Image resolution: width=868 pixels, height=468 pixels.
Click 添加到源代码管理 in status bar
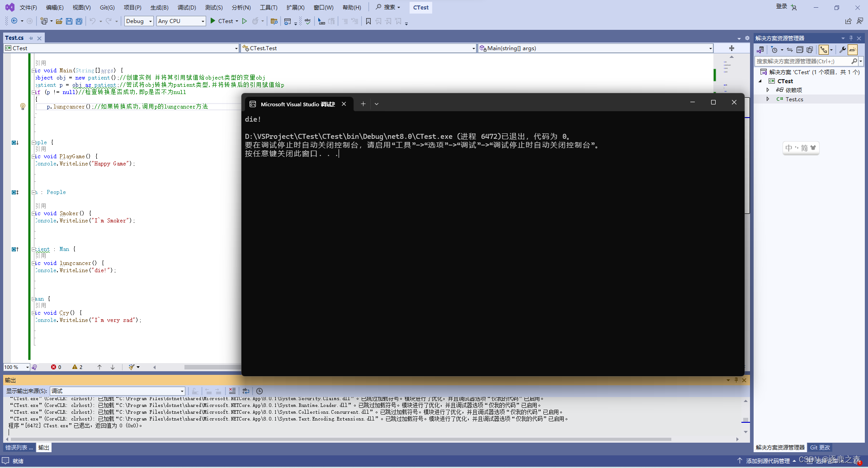pyautogui.click(x=768, y=461)
